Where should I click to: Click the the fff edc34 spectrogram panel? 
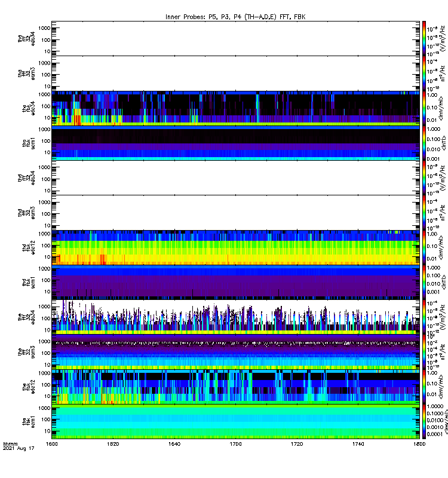tap(235, 317)
